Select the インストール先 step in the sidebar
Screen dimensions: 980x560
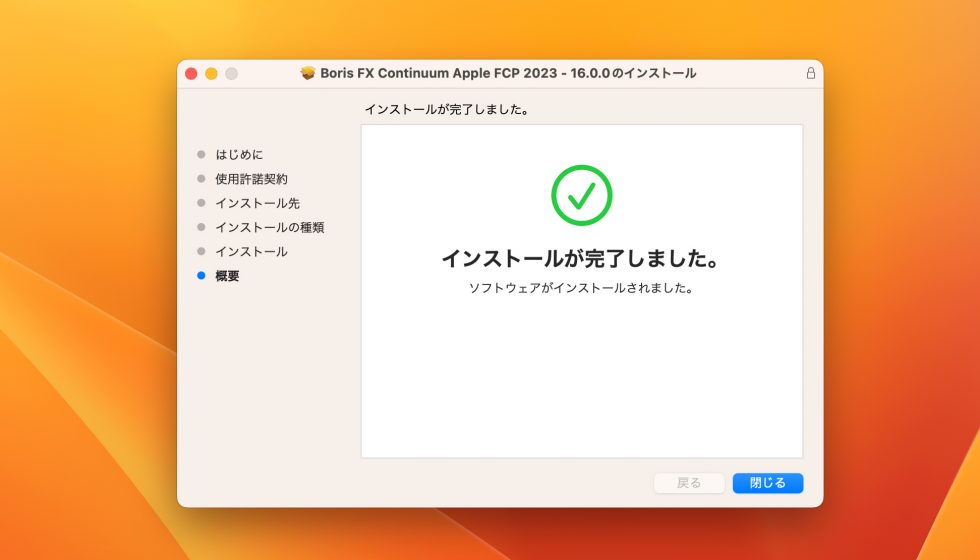258,203
